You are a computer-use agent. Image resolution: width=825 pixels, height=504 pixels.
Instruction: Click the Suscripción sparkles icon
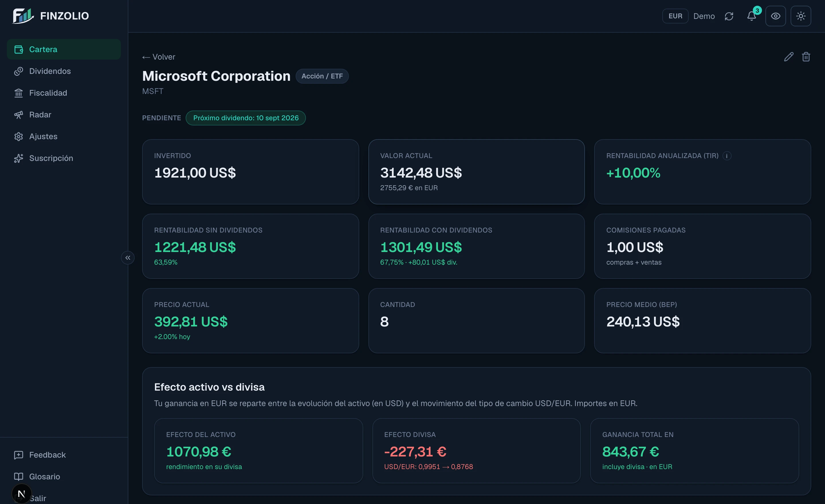point(19,158)
